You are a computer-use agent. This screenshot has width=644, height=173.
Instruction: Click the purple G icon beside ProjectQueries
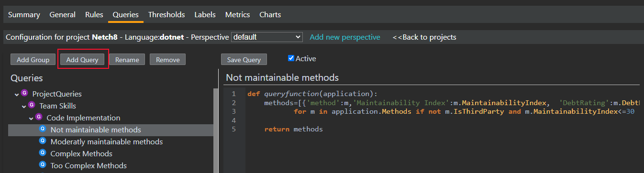pyautogui.click(x=25, y=93)
